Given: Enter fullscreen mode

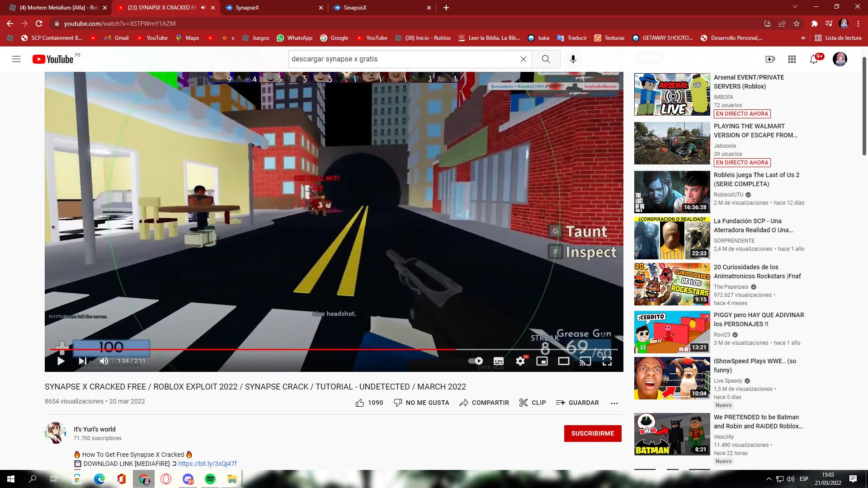Looking at the screenshot, I should pos(607,361).
